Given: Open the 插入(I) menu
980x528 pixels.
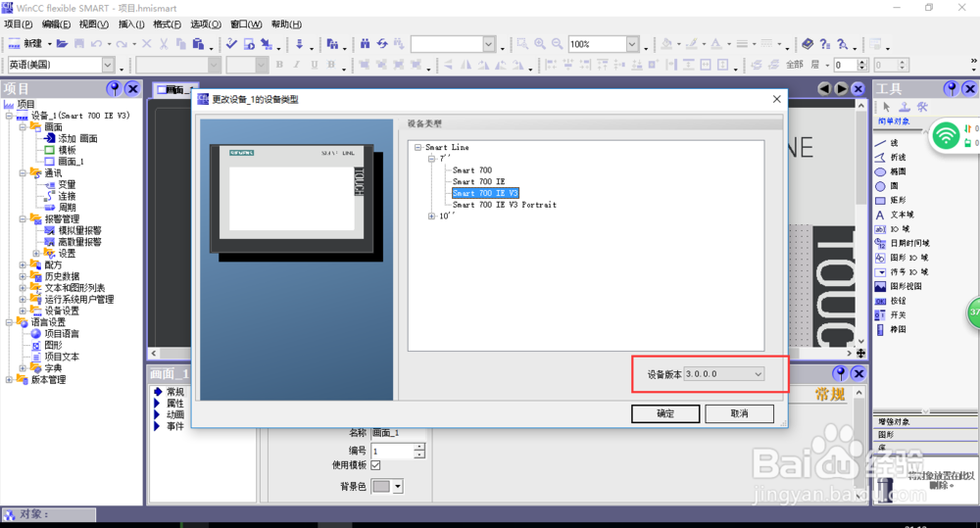Looking at the screenshot, I should (131, 24).
